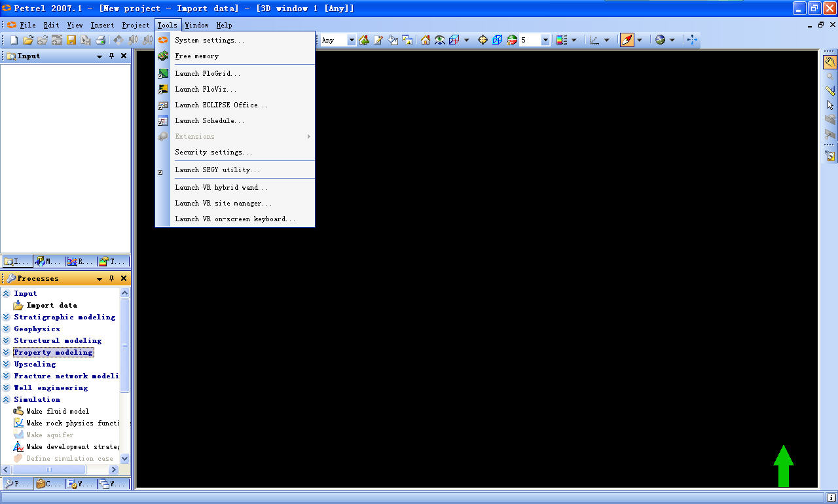Click the globe icon in toolbar

(660, 40)
